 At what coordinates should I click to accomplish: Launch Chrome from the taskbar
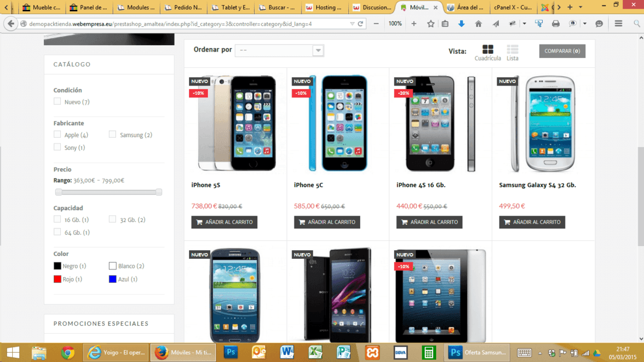tap(68, 353)
